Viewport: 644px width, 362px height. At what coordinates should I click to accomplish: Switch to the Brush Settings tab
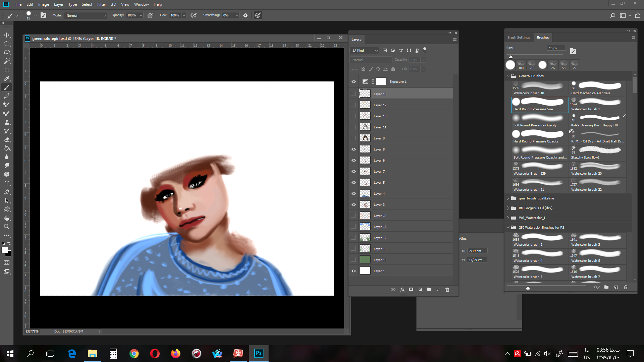(x=519, y=38)
